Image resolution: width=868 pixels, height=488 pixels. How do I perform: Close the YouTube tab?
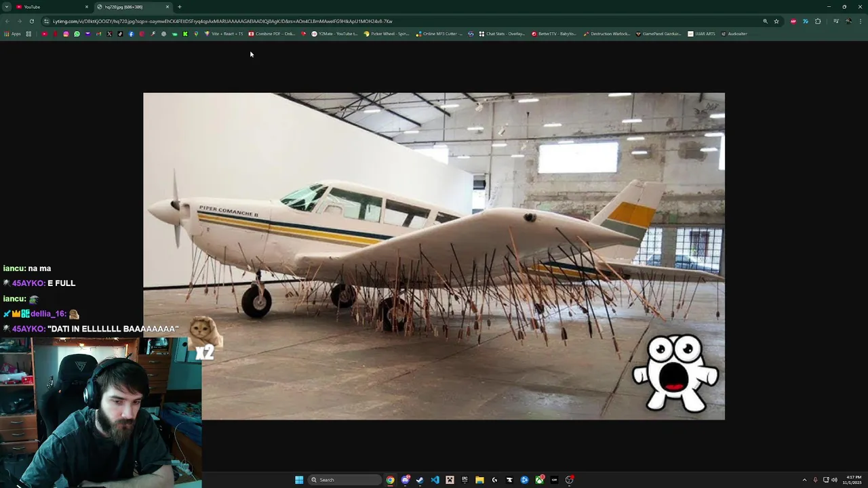pyautogui.click(x=87, y=7)
